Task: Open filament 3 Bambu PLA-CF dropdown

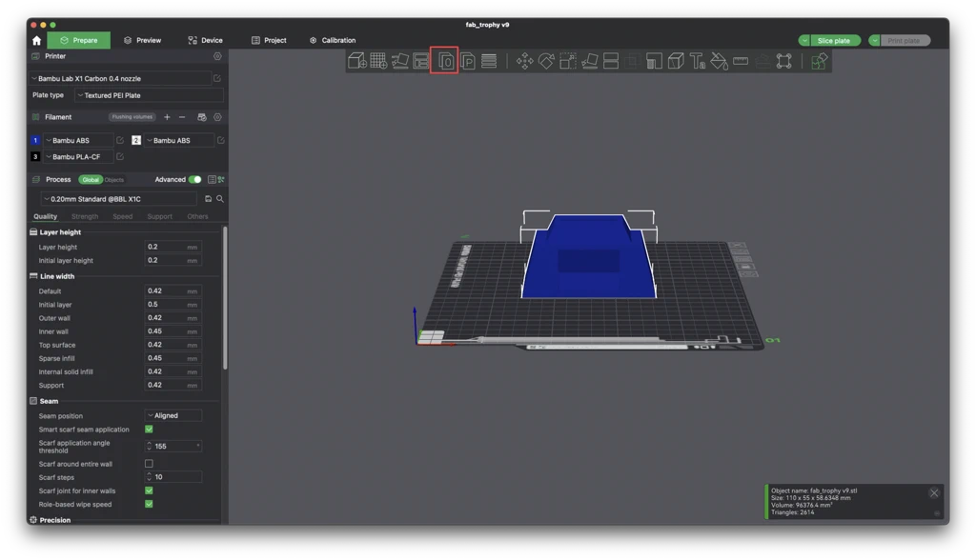Action: (x=79, y=157)
